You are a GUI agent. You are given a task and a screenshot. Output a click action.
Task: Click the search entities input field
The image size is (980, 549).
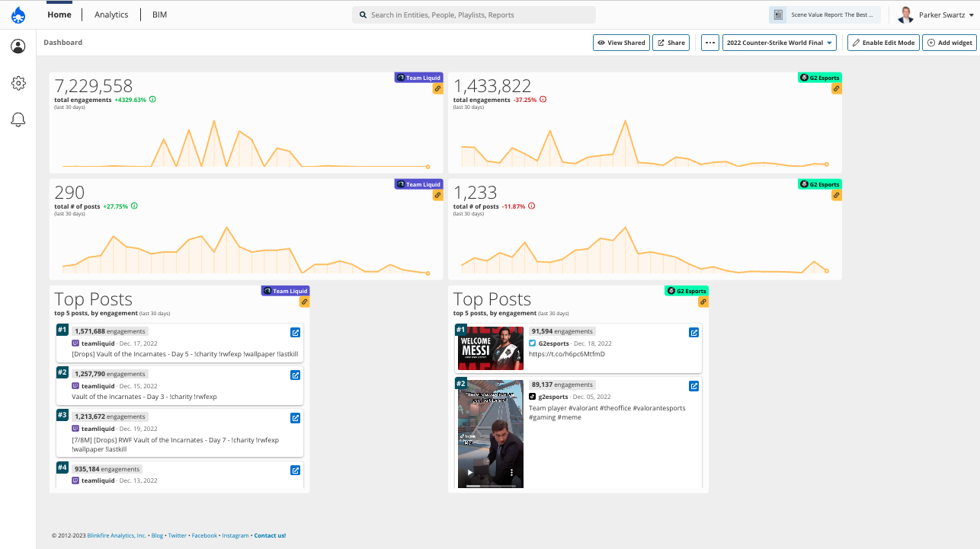pyautogui.click(x=474, y=14)
